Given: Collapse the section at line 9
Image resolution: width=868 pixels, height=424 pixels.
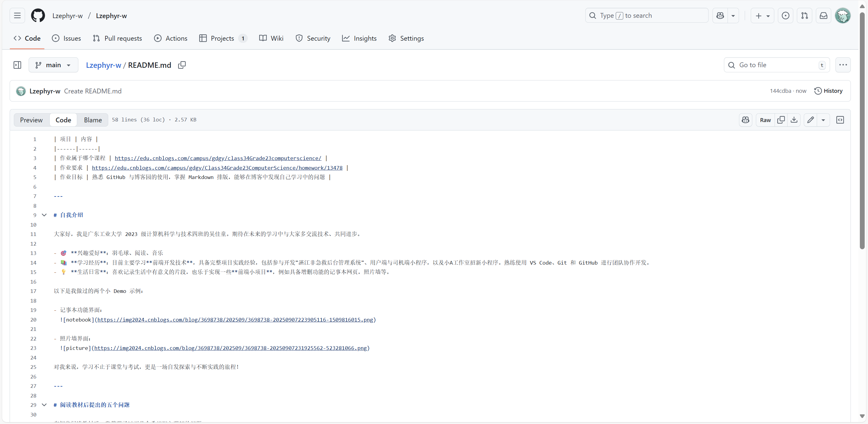Looking at the screenshot, I should (x=44, y=215).
